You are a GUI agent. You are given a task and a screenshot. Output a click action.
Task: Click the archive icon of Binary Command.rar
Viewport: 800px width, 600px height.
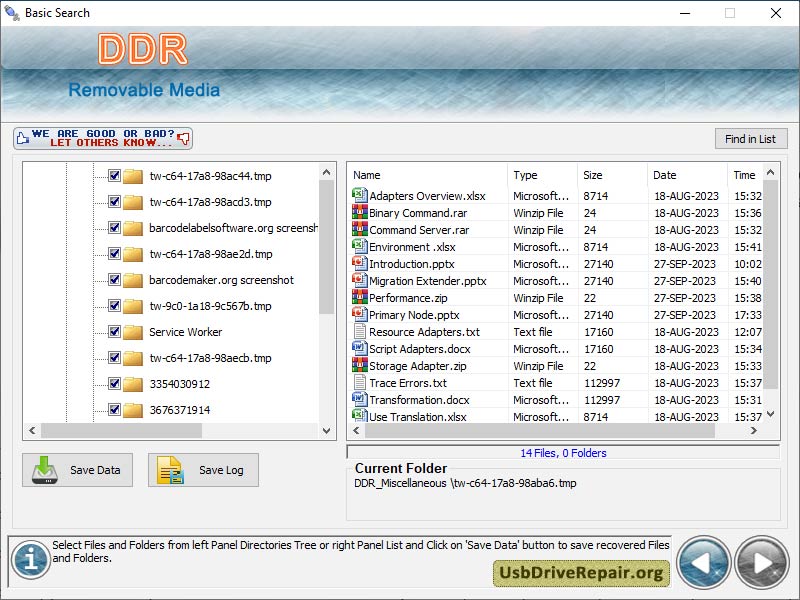pyautogui.click(x=360, y=212)
